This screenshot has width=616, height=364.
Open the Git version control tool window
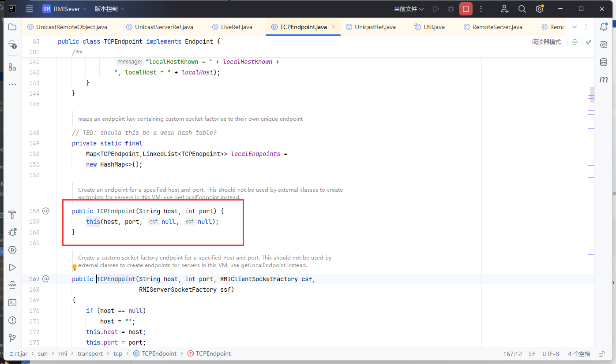(12, 338)
